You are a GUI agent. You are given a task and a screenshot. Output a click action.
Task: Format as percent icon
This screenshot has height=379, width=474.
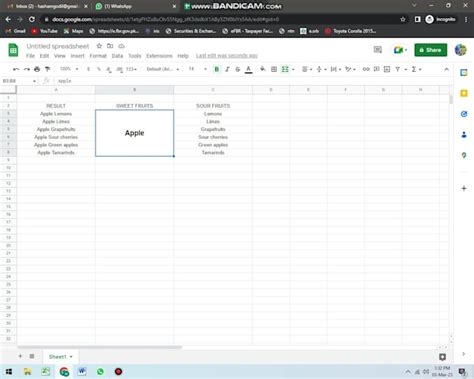(99, 69)
